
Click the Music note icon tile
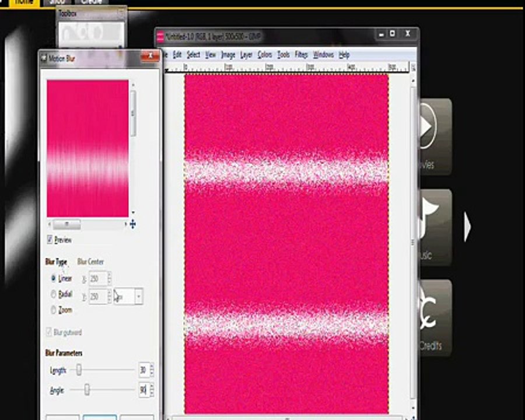pyautogui.click(x=435, y=228)
